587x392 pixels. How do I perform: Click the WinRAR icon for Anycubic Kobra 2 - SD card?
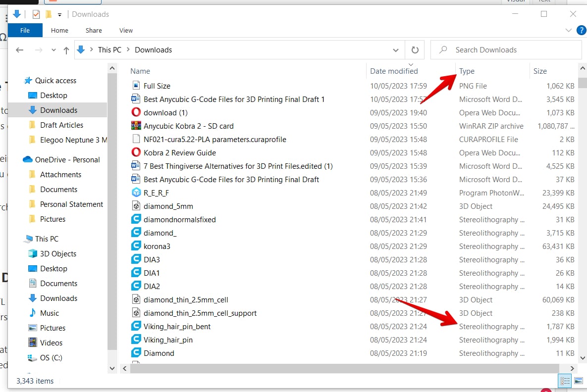click(135, 126)
